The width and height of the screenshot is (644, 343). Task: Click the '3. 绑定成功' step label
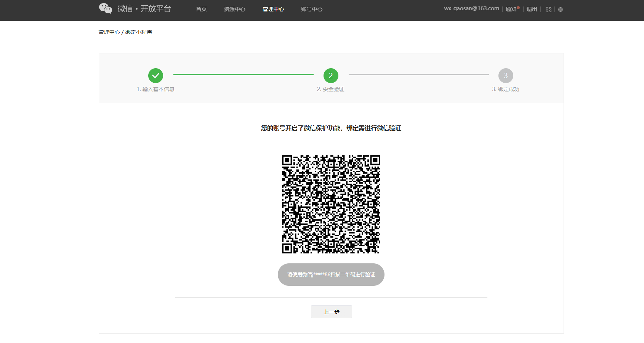506,89
